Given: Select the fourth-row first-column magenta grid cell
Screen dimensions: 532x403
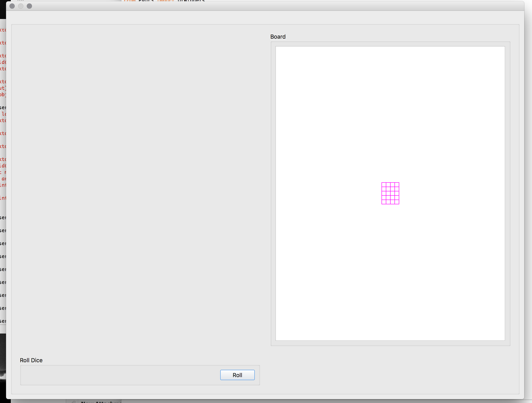Looking at the screenshot, I should pos(384,198).
